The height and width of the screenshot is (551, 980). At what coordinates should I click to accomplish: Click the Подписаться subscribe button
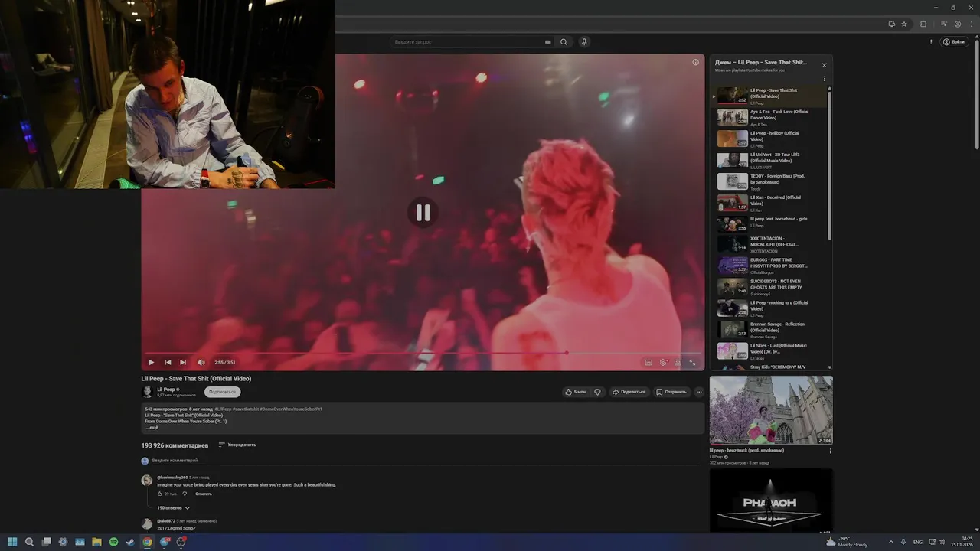pyautogui.click(x=222, y=392)
